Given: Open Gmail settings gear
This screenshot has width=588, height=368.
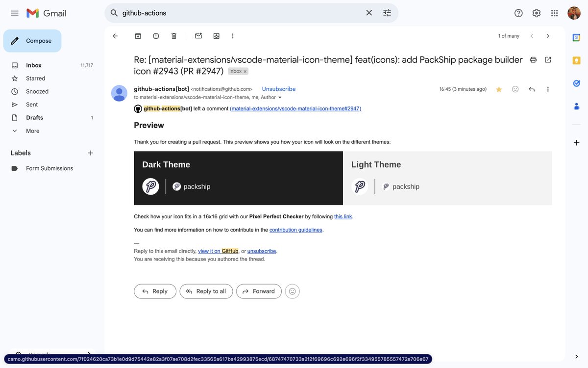Looking at the screenshot, I should (537, 13).
